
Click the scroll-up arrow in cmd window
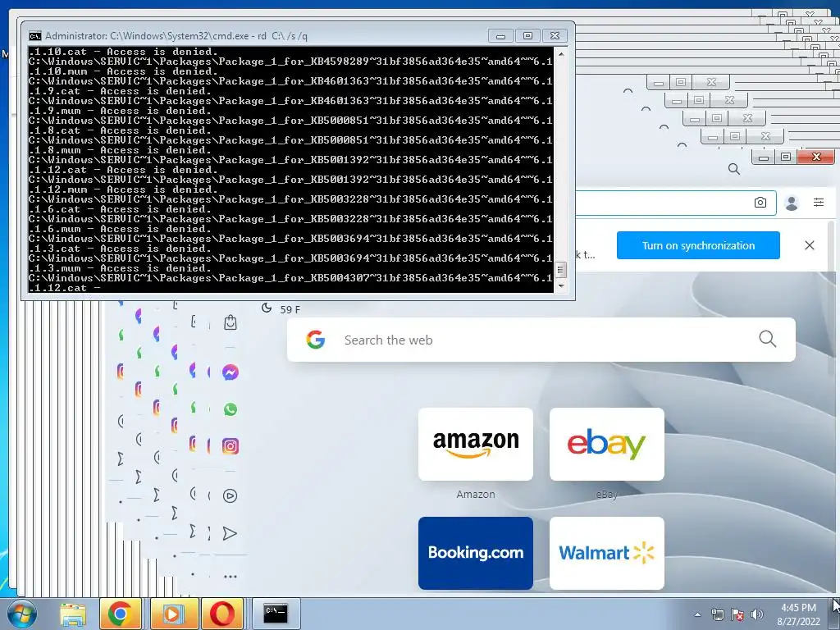(561, 53)
